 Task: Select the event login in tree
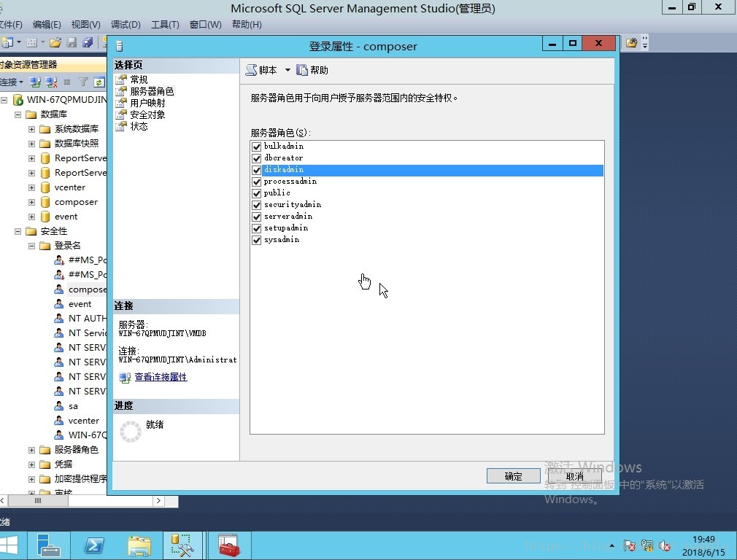(x=80, y=305)
